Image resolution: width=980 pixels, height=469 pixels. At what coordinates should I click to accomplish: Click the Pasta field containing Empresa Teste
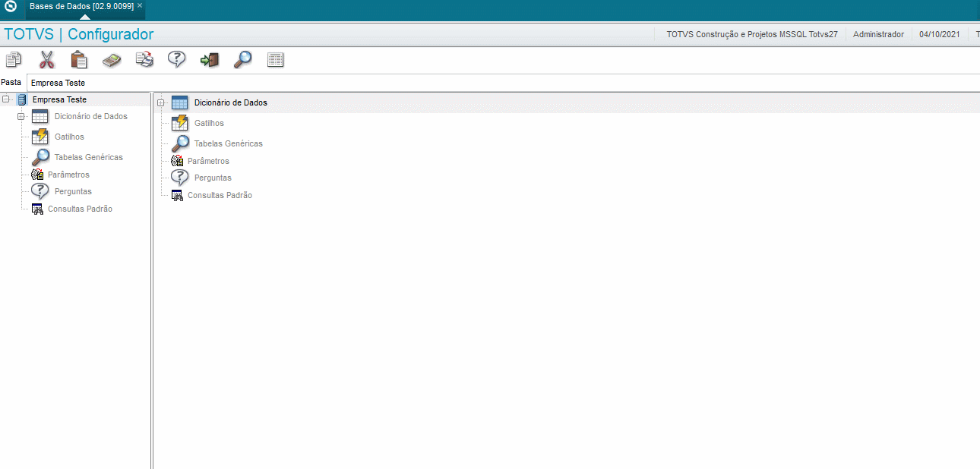tap(501, 83)
